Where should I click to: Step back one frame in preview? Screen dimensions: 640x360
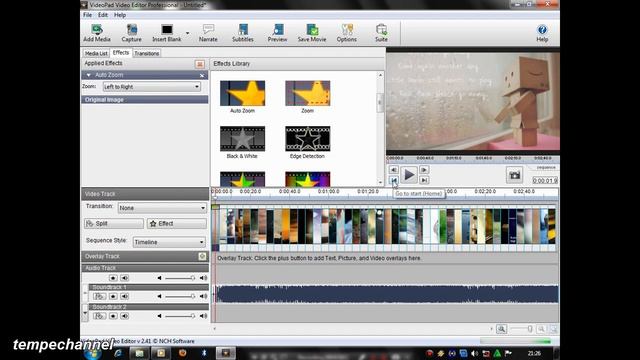tap(393, 170)
